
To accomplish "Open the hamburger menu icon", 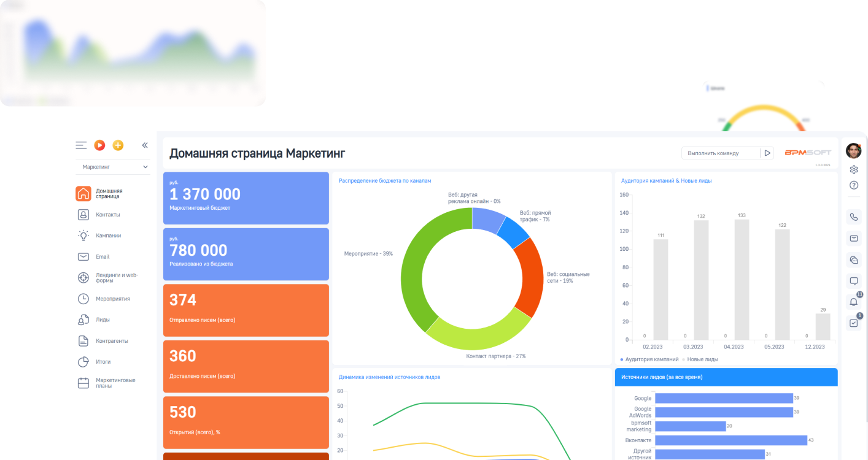I will point(81,145).
